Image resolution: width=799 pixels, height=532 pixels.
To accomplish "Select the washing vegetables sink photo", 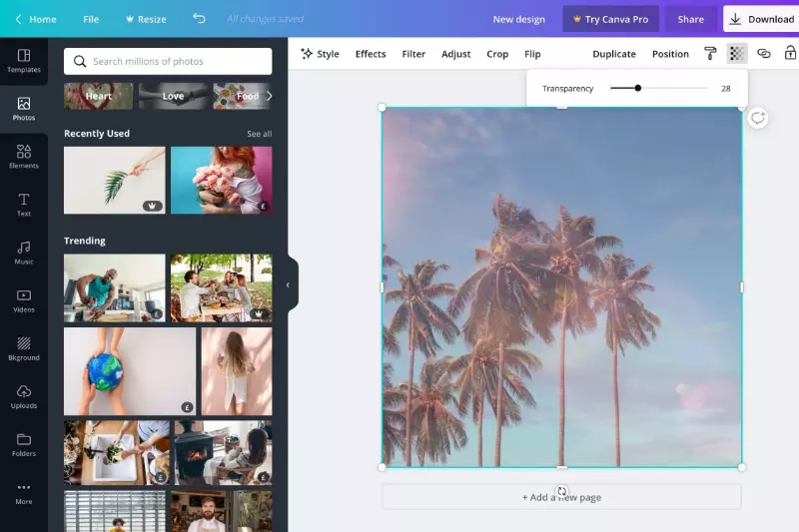I will [117, 452].
